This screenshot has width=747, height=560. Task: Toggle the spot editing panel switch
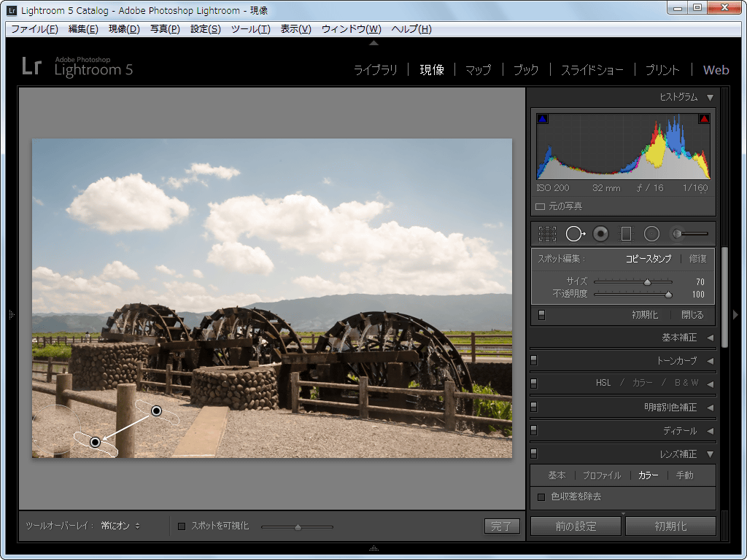[x=542, y=315]
